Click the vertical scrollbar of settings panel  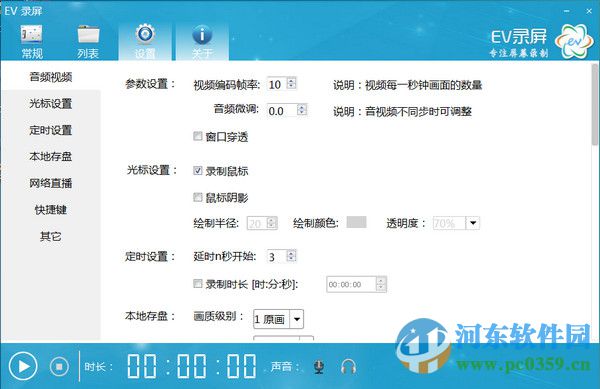(595, 105)
